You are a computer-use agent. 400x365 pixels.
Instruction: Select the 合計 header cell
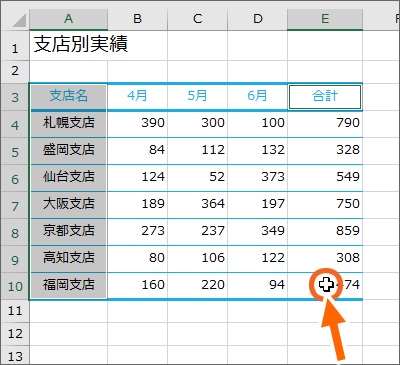(325, 97)
